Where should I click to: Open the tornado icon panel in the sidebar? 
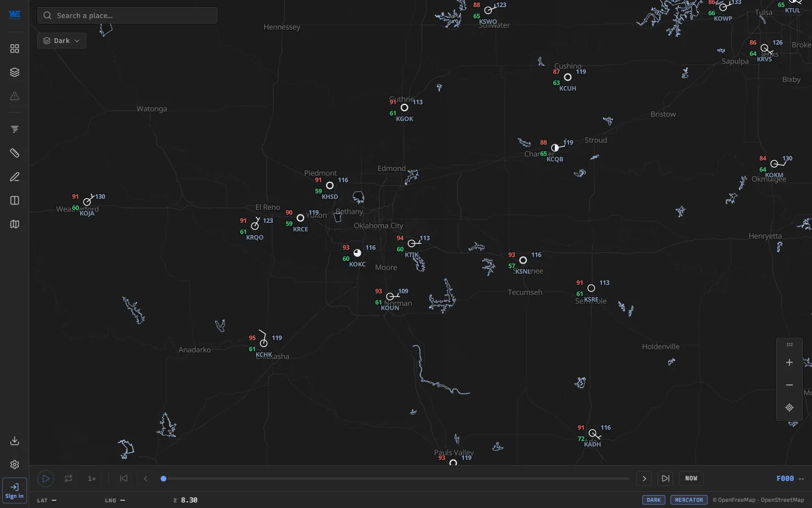pos(15,129)
